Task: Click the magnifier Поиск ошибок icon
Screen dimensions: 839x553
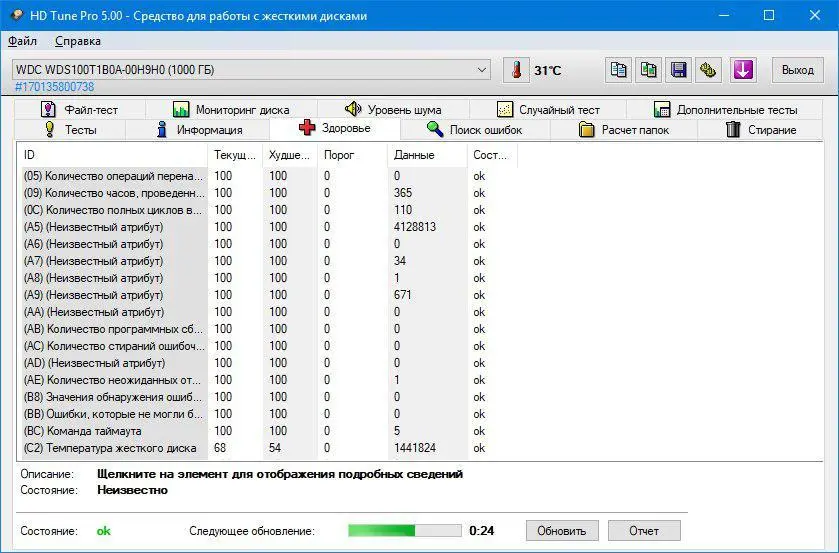Action: 434,130
